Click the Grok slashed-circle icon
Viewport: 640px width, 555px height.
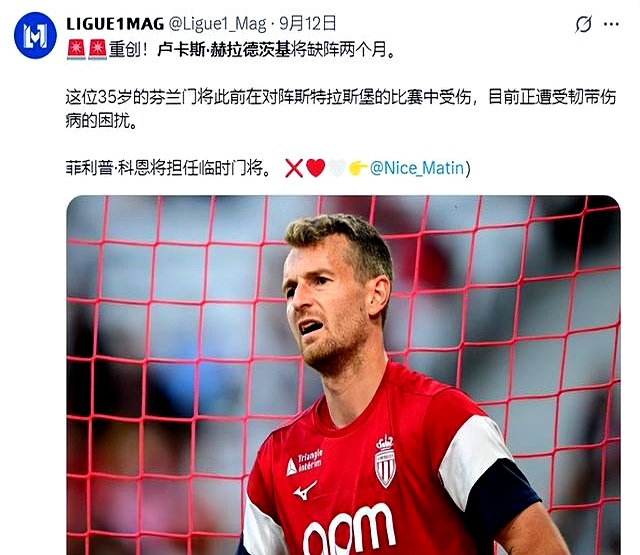pos(583,24)
